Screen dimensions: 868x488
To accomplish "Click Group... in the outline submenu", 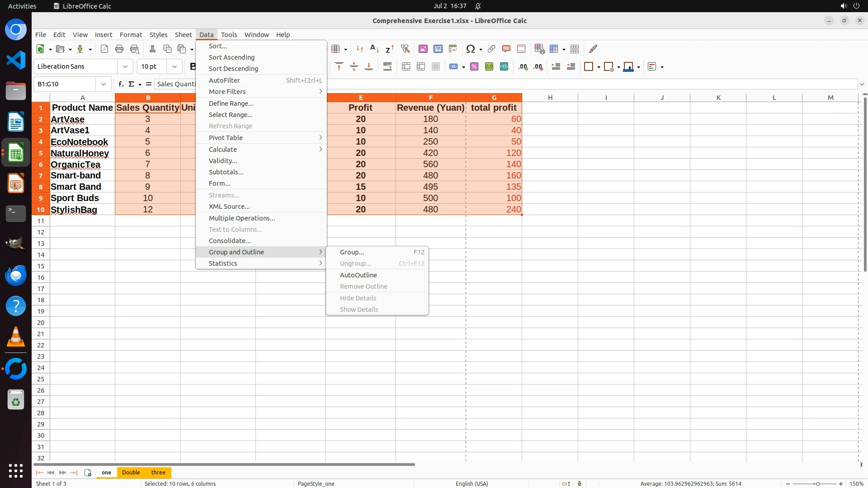I will click(x=352, y=252).
